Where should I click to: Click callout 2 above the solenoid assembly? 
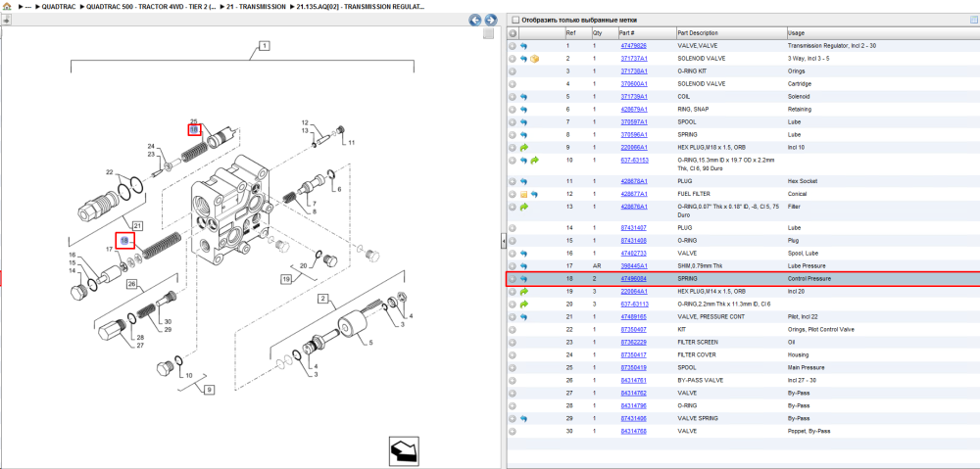click(323, 299)
